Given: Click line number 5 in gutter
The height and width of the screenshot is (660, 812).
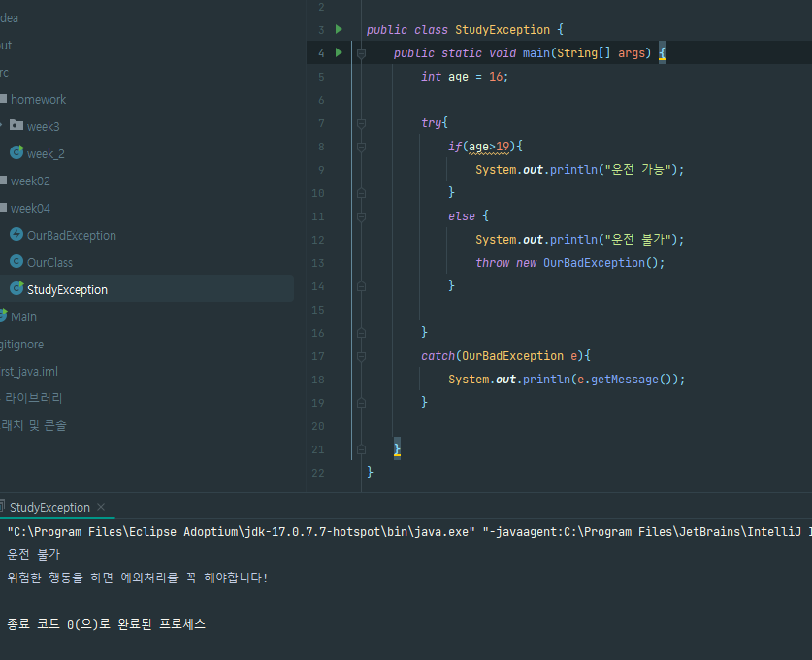Looking at the screenshot, I should pos(321,77).
